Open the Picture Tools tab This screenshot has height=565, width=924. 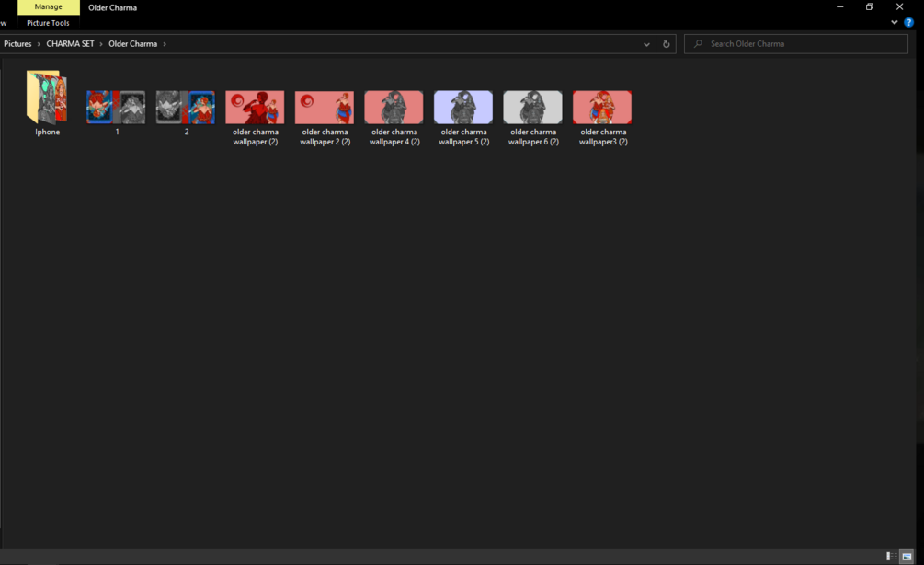pyautogui.click(x=49, y=23)
